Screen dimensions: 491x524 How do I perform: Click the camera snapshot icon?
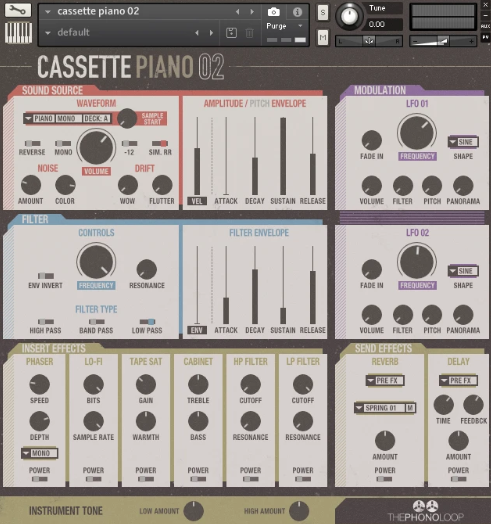click(x=274, y=12)
